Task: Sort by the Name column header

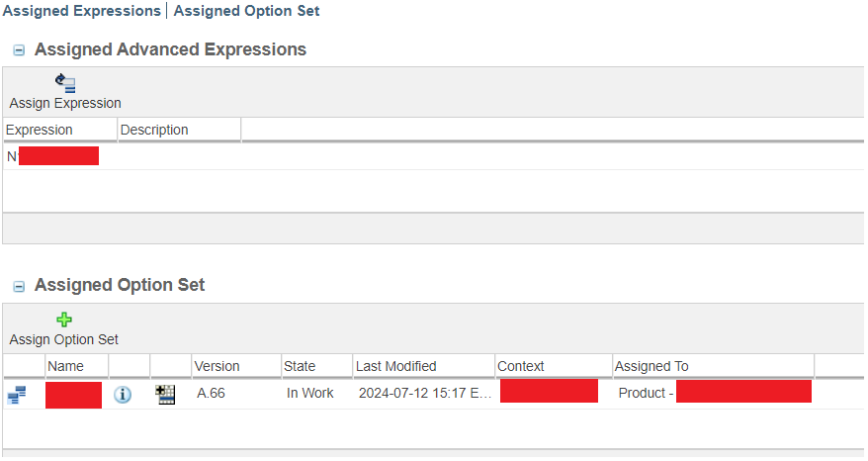Action: (65, 366)
